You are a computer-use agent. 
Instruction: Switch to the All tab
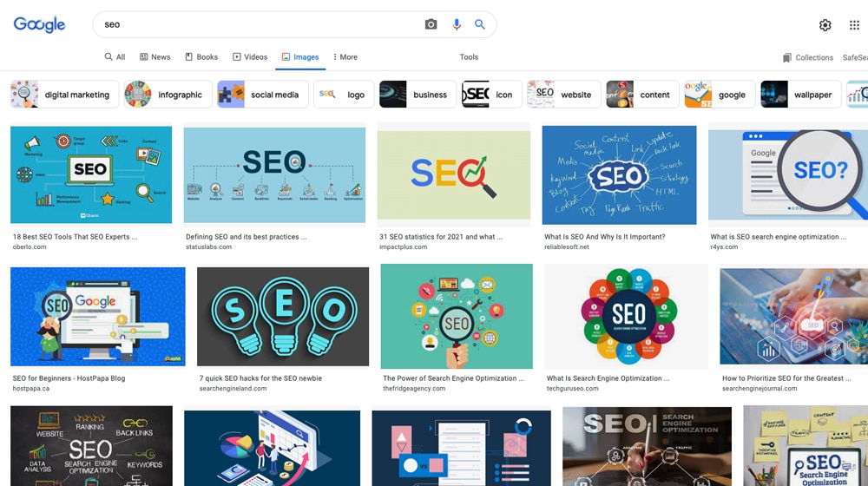tap(115, 57)
